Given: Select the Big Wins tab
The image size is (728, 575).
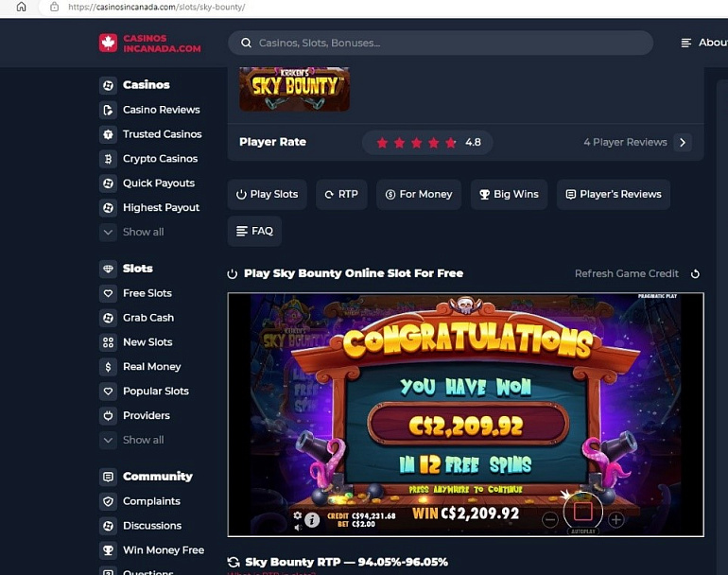Looking at the screenshot, I should [509, 194].
